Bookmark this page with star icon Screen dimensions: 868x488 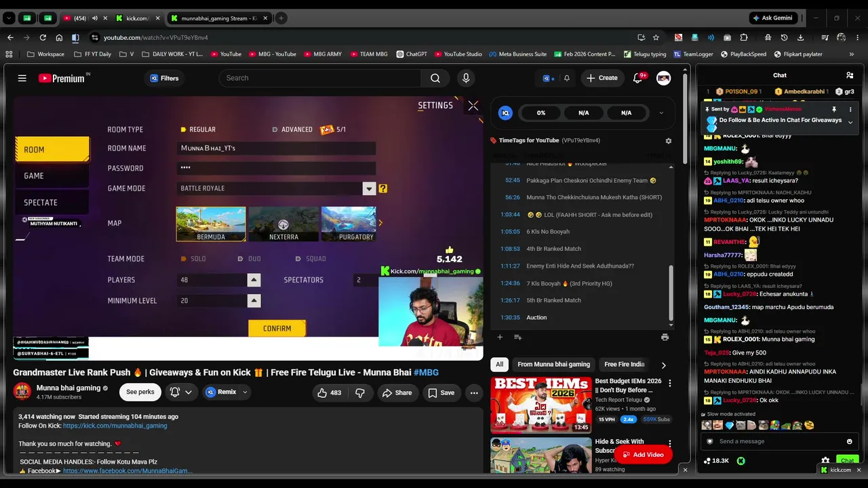pos(656,37)
